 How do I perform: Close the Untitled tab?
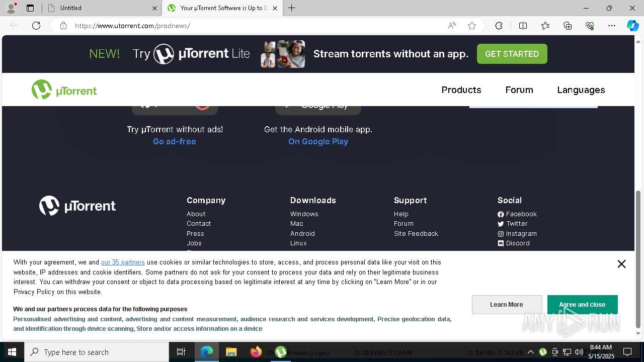(x=154, y=8)
